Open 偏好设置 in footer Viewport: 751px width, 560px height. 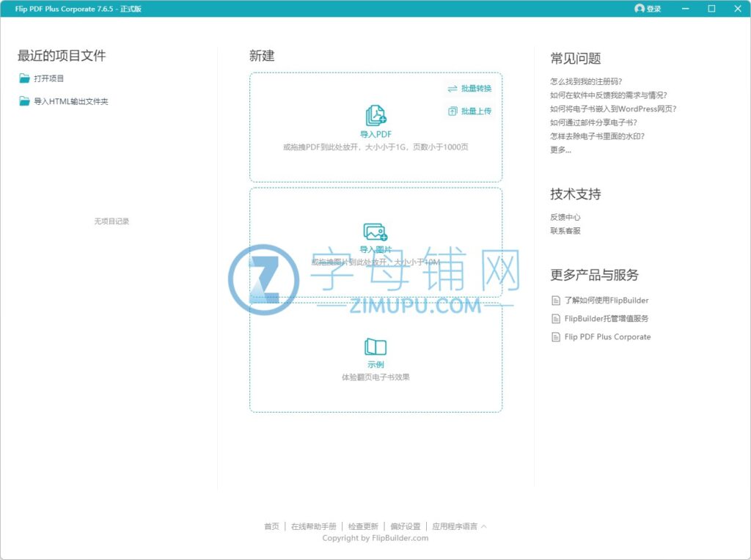(x=405, y=526)
